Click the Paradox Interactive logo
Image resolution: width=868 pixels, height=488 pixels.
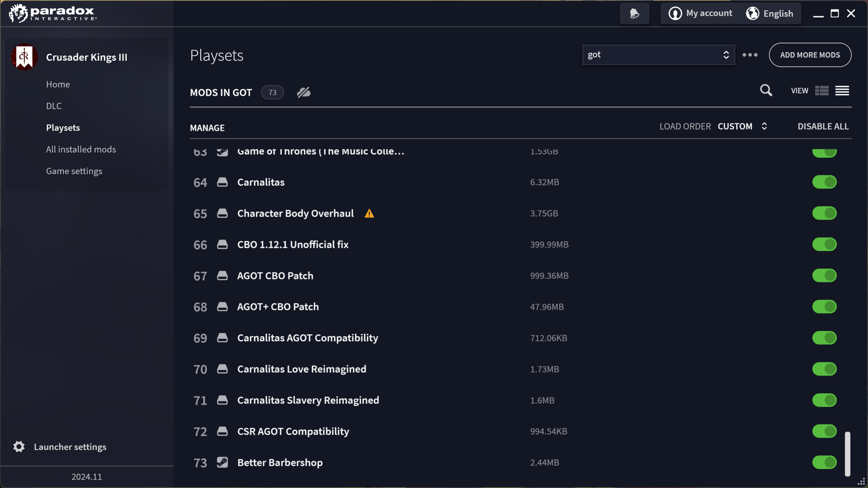[x=52, y=13]
